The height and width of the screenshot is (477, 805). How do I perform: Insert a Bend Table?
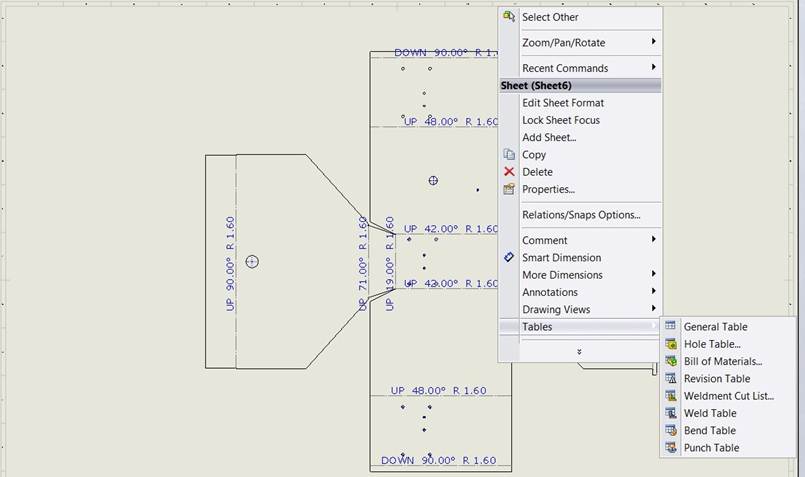click(709, 430)
